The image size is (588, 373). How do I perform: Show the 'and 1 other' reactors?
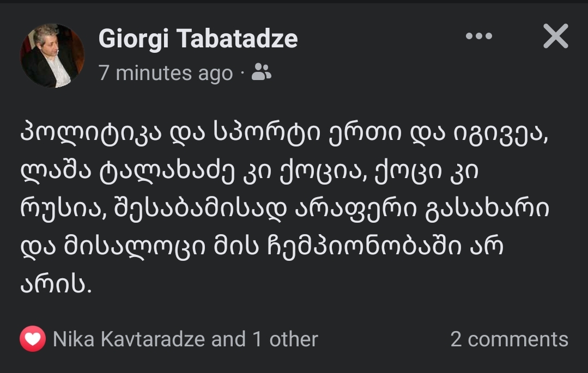[265, 339]
